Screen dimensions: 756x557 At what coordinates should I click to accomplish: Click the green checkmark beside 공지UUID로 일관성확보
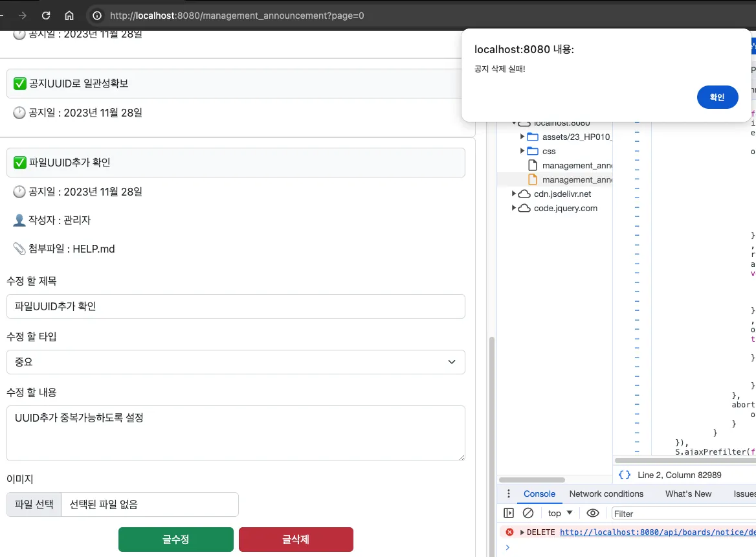pos(20,84)
